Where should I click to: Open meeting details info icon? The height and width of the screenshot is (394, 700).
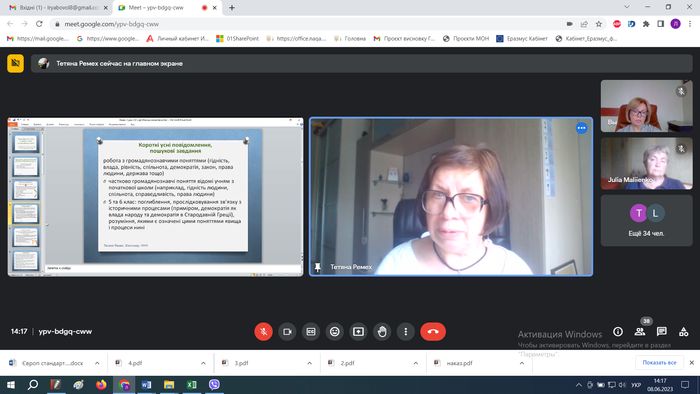tap(618, 332)
